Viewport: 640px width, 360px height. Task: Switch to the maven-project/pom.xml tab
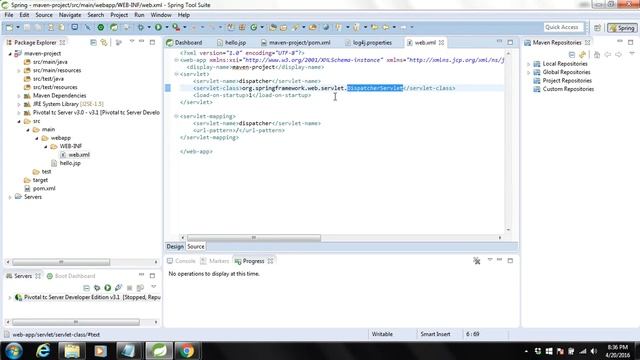296,42
